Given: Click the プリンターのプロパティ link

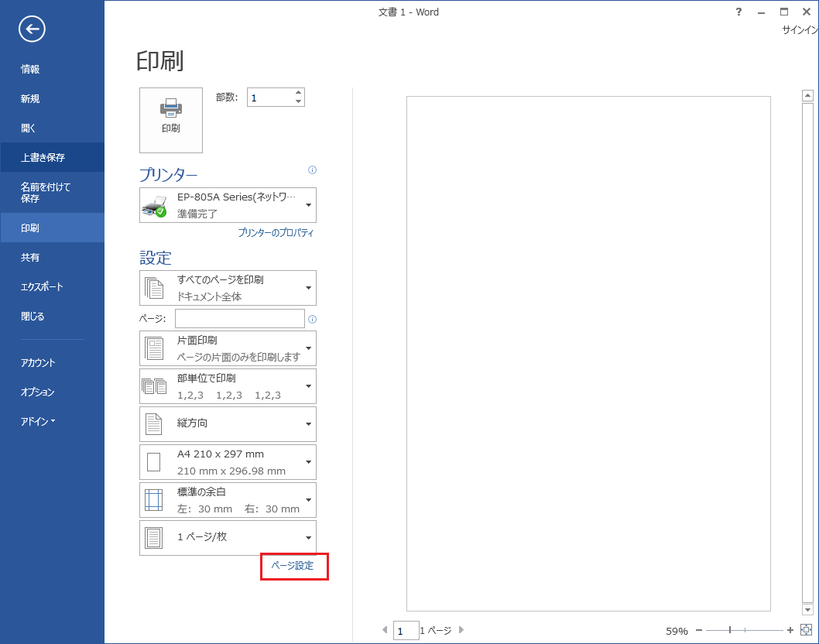Looking at the screenshot, I should point(276,232).
